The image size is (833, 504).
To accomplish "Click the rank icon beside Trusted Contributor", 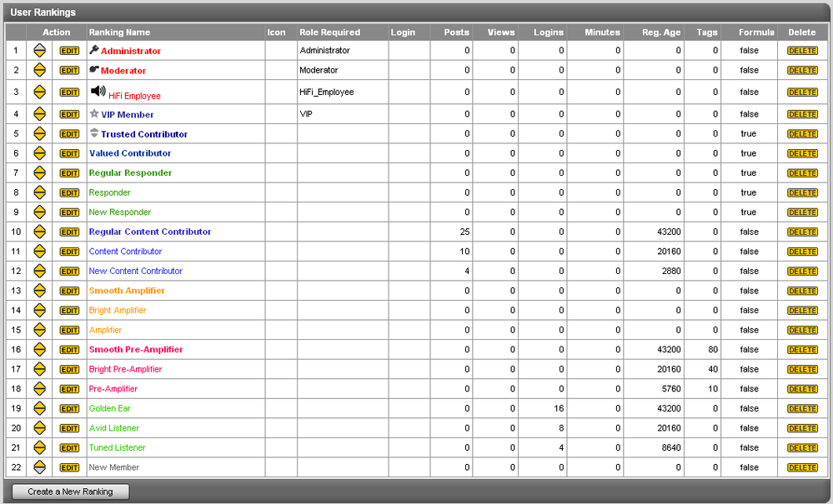I will tap(94, 132).
